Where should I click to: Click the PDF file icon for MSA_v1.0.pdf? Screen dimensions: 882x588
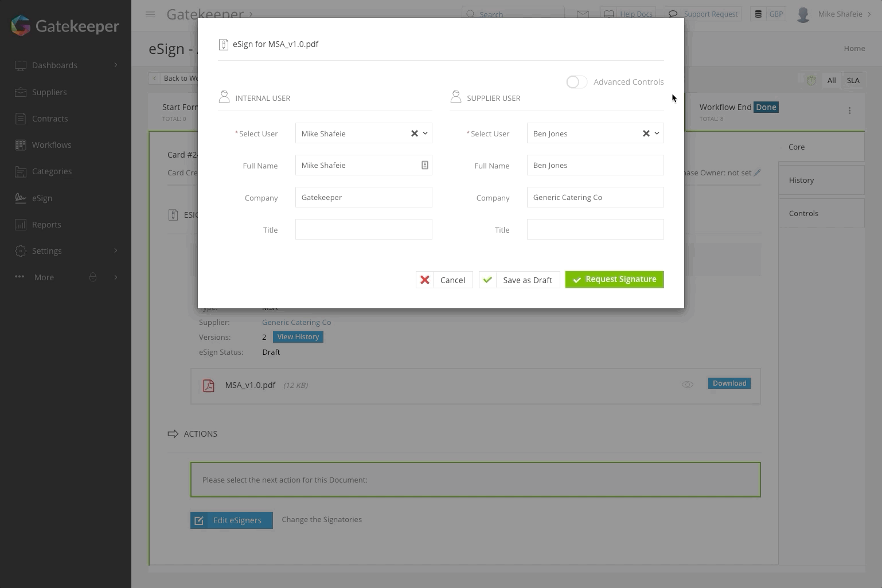(208, 385)
